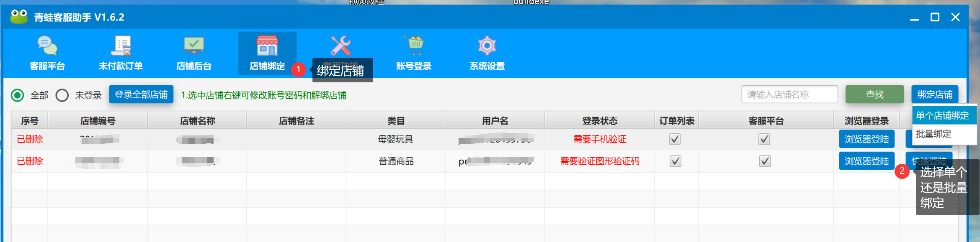Screen dimensions: 980x242
Task: Click 浏览器登陆 for 普通商品 row
Action: point(867,161)
